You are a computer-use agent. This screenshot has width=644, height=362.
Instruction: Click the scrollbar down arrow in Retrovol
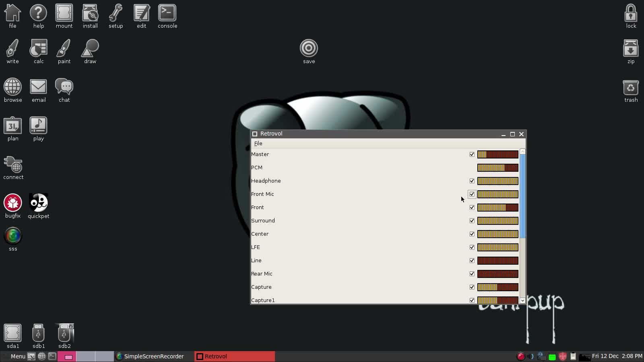click(x=522, y=300)
